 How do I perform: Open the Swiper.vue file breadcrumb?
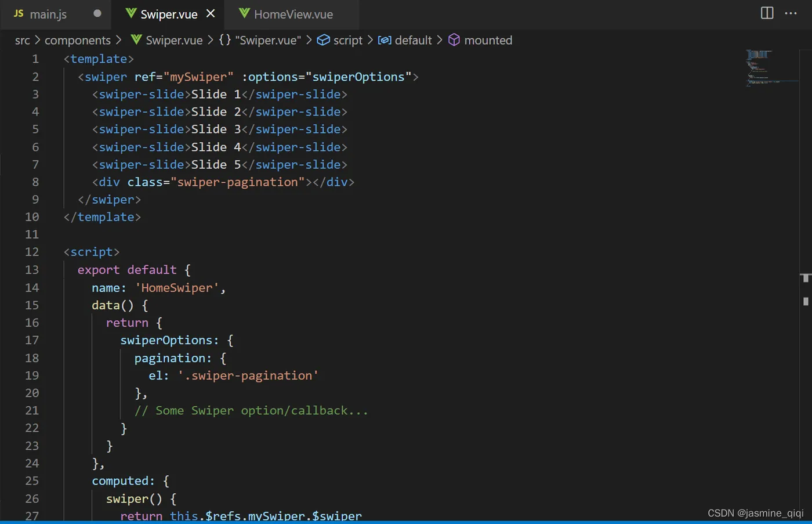pyautogui.click(x=174, y=40)
